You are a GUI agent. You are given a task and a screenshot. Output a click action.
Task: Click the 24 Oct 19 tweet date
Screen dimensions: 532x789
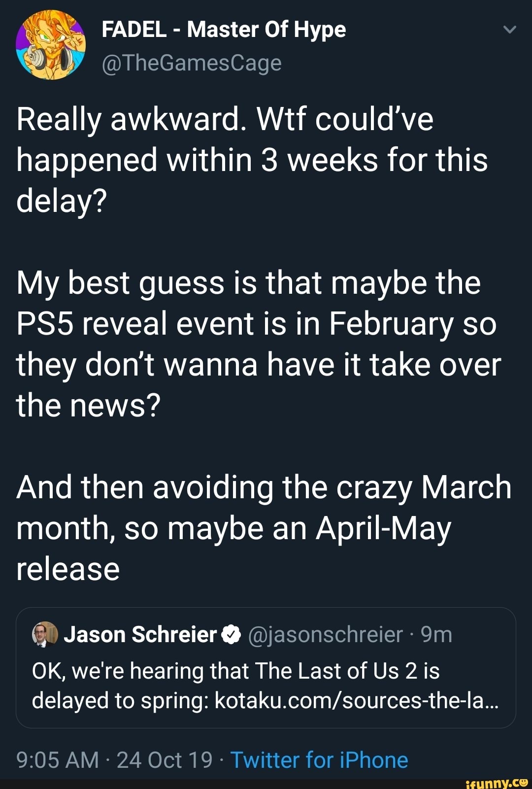[165, 760]
